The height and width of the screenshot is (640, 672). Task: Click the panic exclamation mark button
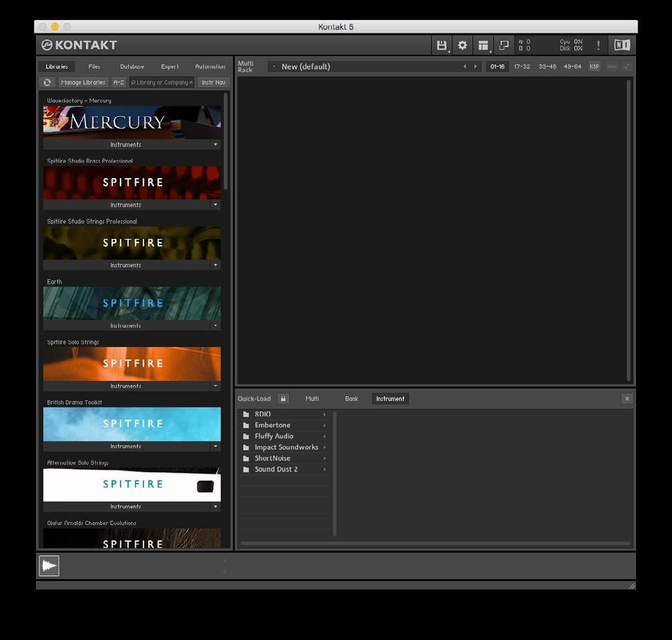pos(599,45)
